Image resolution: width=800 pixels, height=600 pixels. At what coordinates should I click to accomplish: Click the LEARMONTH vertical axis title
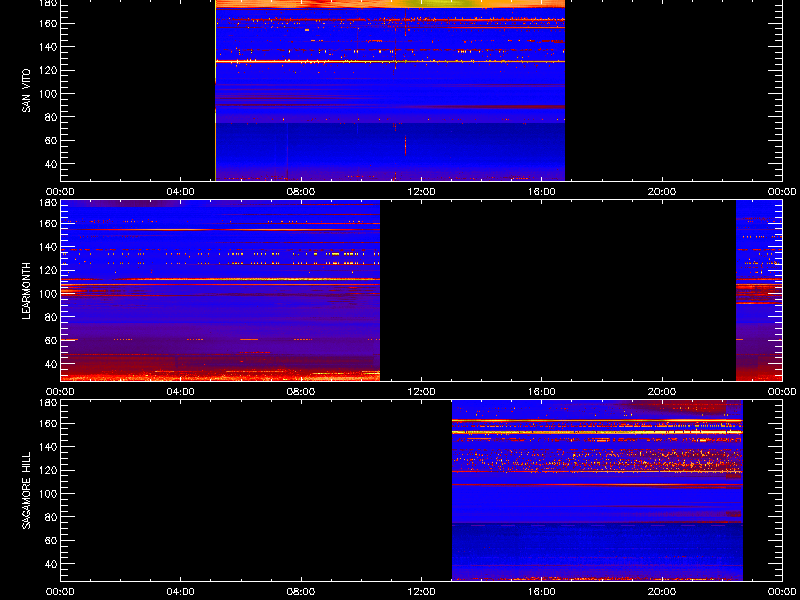26,291
